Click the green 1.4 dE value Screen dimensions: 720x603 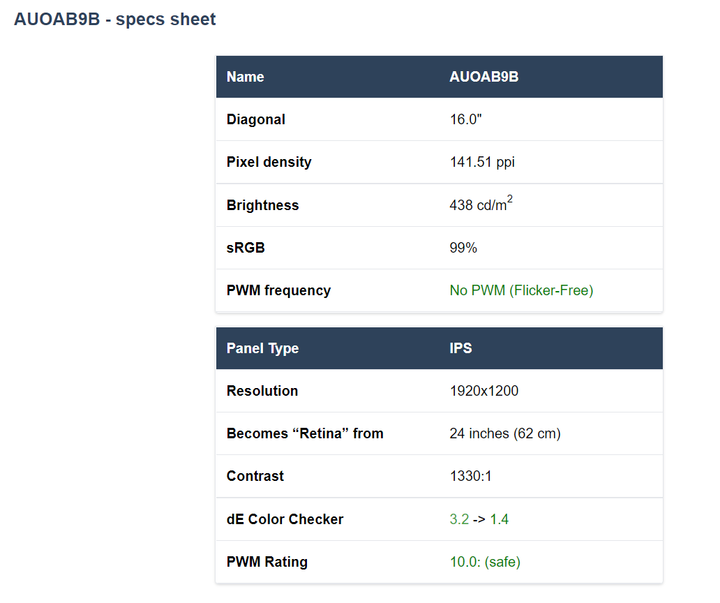[x=499, y=519]
